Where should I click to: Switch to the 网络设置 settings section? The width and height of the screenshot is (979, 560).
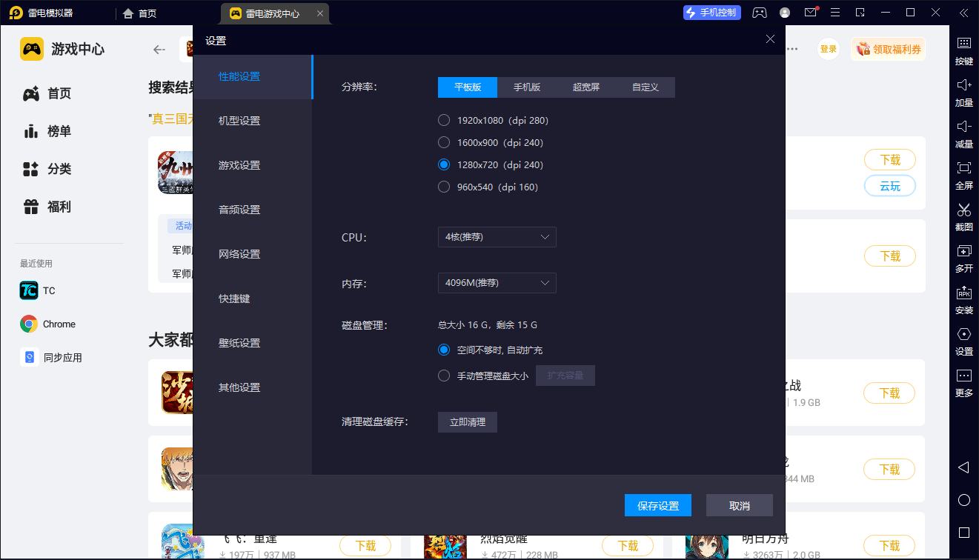pos(239,253)
